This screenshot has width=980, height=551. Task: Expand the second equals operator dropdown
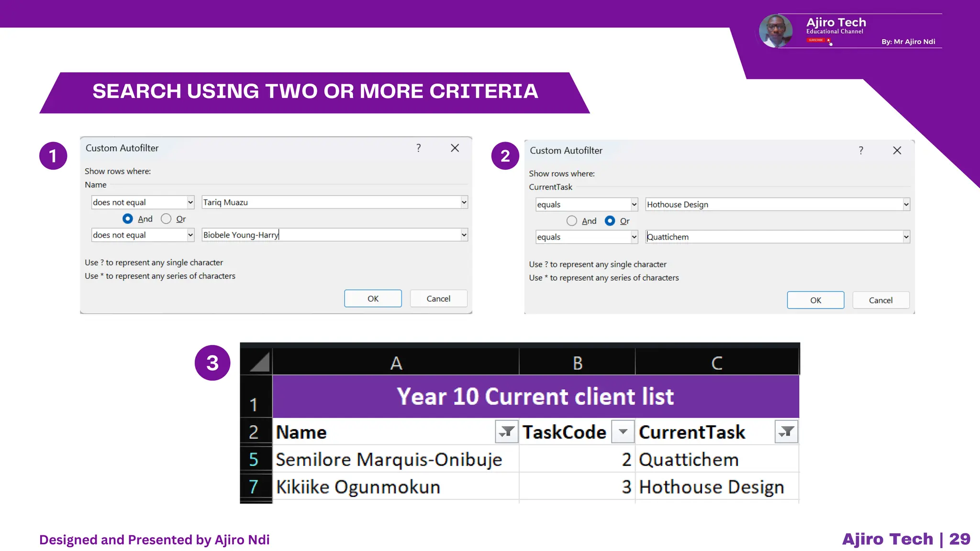pos(634,237)
